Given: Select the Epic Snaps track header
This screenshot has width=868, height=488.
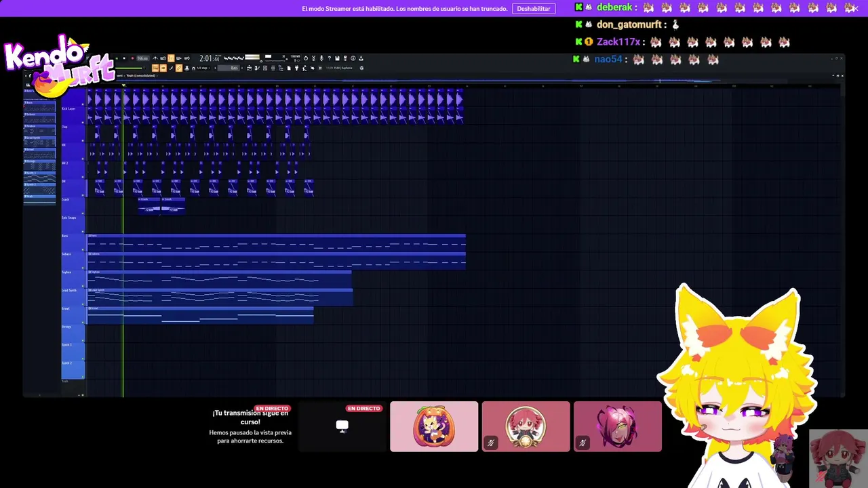Looking at the screenshot, I should point(72,225).
